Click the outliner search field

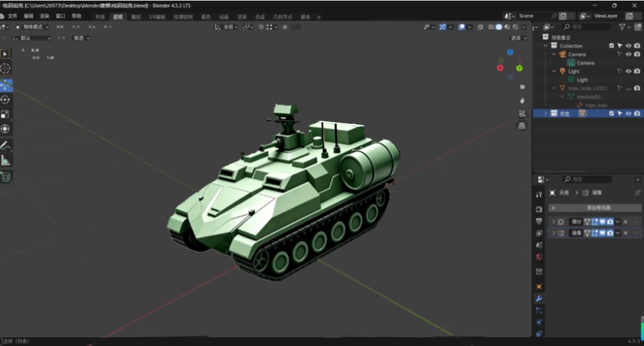pos(587,27)
